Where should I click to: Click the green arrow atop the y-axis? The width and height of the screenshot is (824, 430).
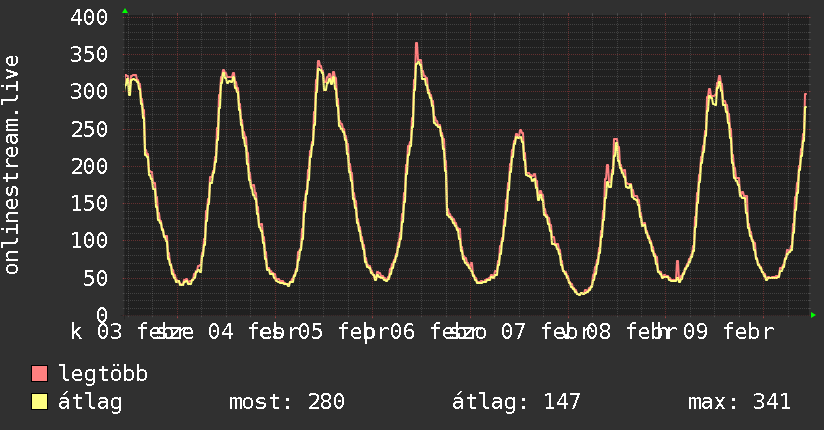pos(125,11)
